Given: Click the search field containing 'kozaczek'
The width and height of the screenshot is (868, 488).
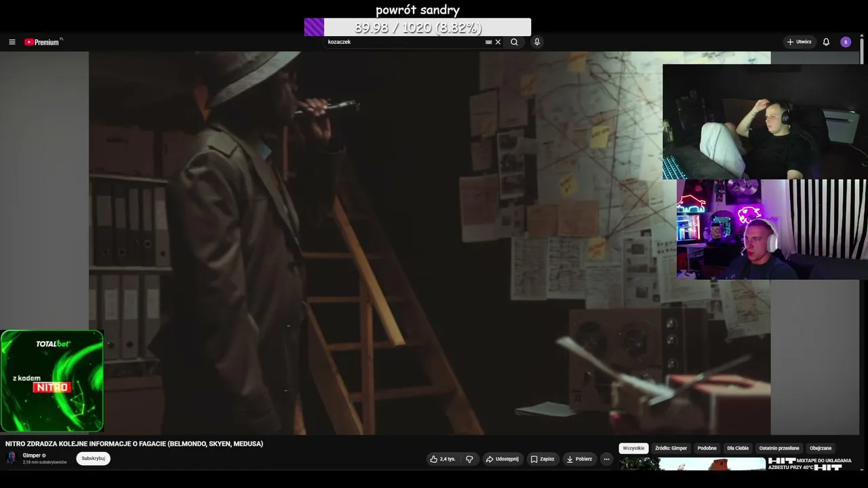Looking at the screenshot, I should tap(405, 42).
